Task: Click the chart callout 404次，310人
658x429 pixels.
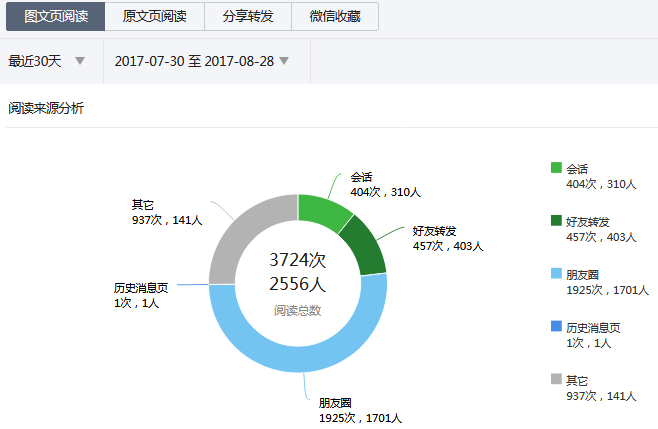Action: click(x=386, y=192)
